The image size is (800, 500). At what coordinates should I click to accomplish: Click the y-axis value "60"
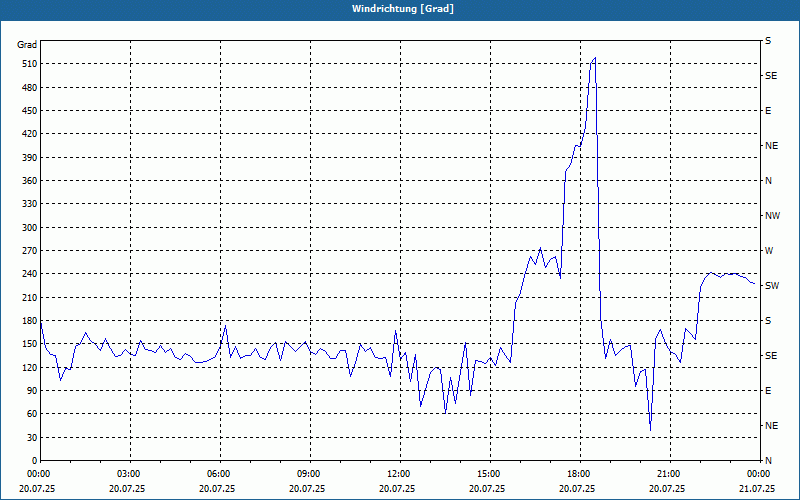click(x=32, y=414)
